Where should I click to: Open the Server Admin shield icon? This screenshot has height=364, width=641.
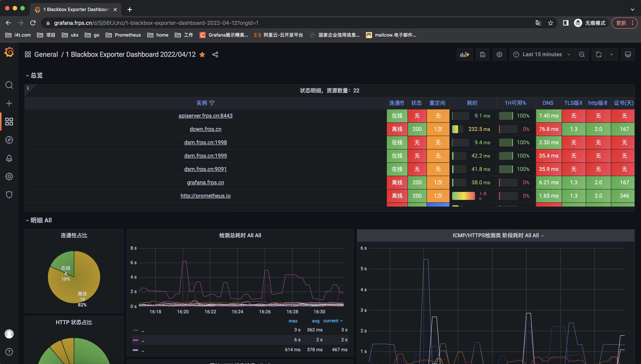(9, 195)
